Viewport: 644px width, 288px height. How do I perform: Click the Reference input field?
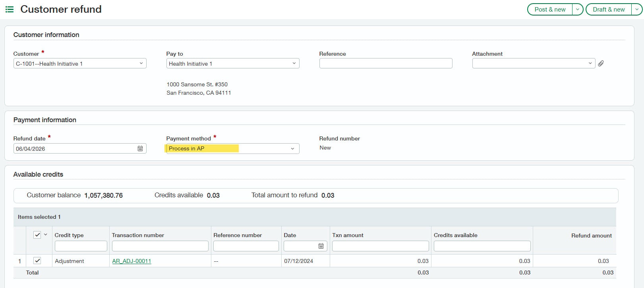pos(386,63)
